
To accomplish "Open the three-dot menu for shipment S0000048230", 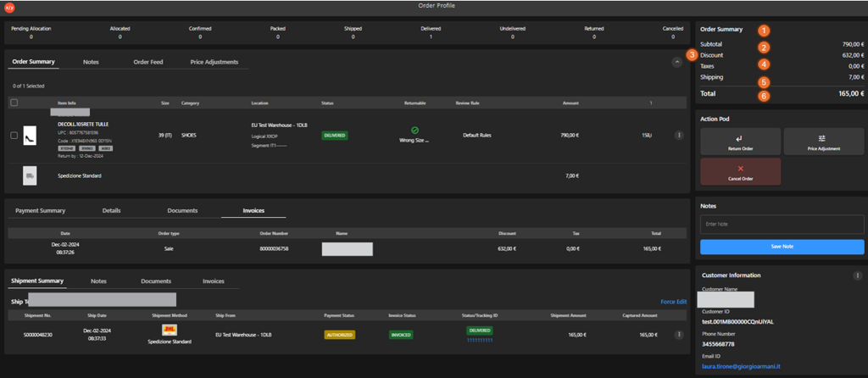I will pyautogui.click(x=679, y=334).
